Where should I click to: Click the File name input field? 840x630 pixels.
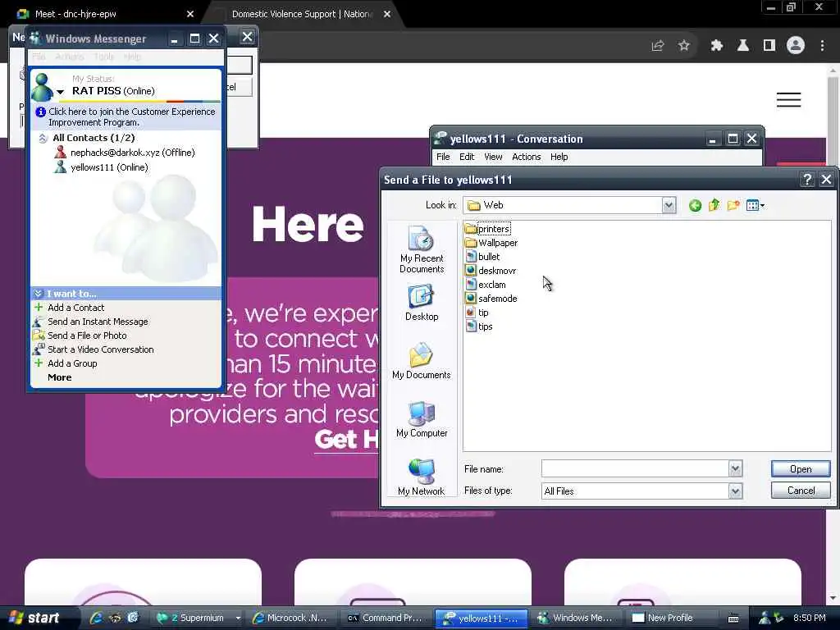[x=636, y=468]
